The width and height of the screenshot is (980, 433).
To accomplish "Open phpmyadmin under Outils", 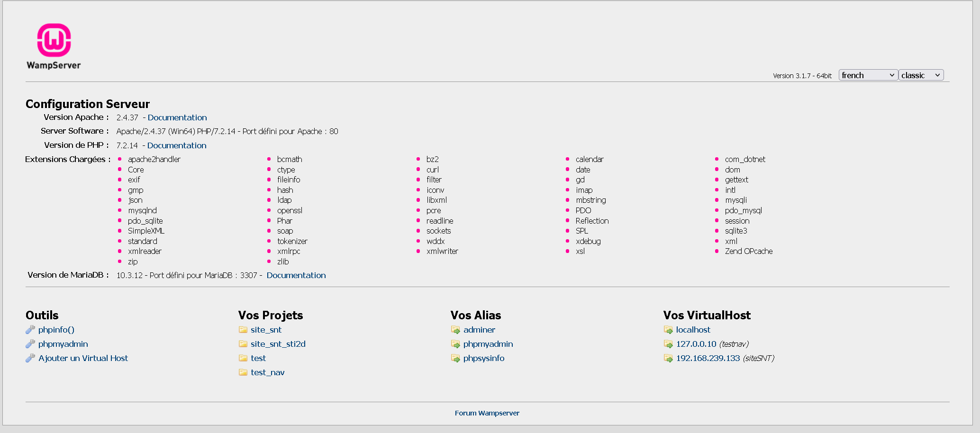I will point(63,344).
